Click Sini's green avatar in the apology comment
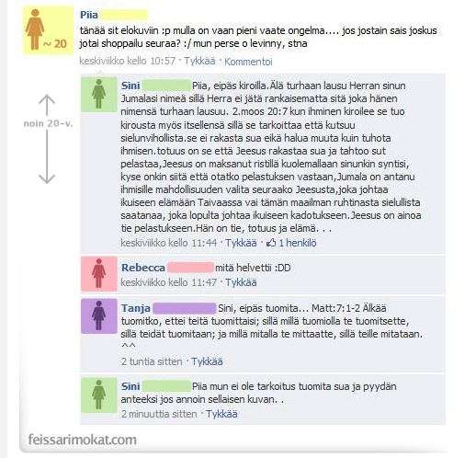 pos(99,395)
